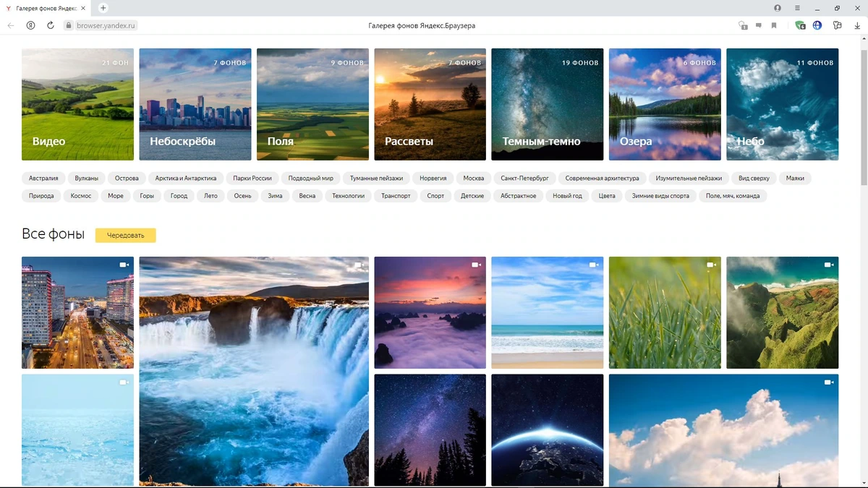Select the Москва tag

(474, 178)
